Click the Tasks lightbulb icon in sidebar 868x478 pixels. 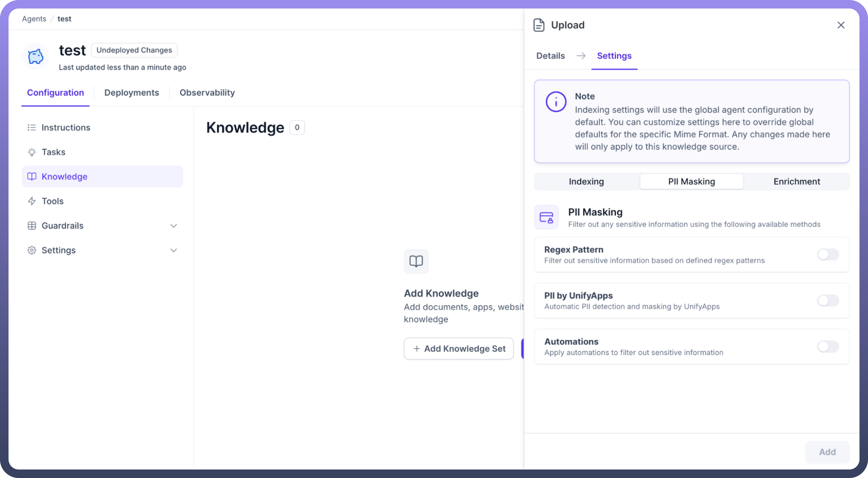(x=32, y=152)
